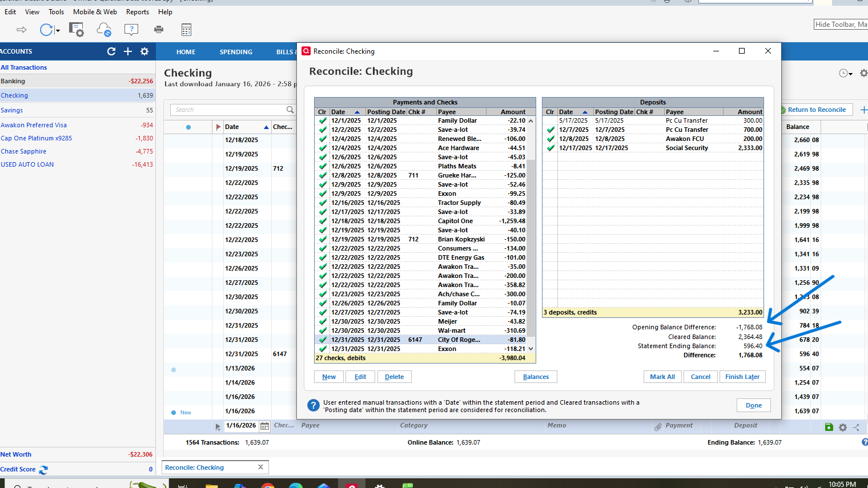Toggle cleared status of Tractor Supply payment
This screenshot has width=868, height=488.
point(323,203)
